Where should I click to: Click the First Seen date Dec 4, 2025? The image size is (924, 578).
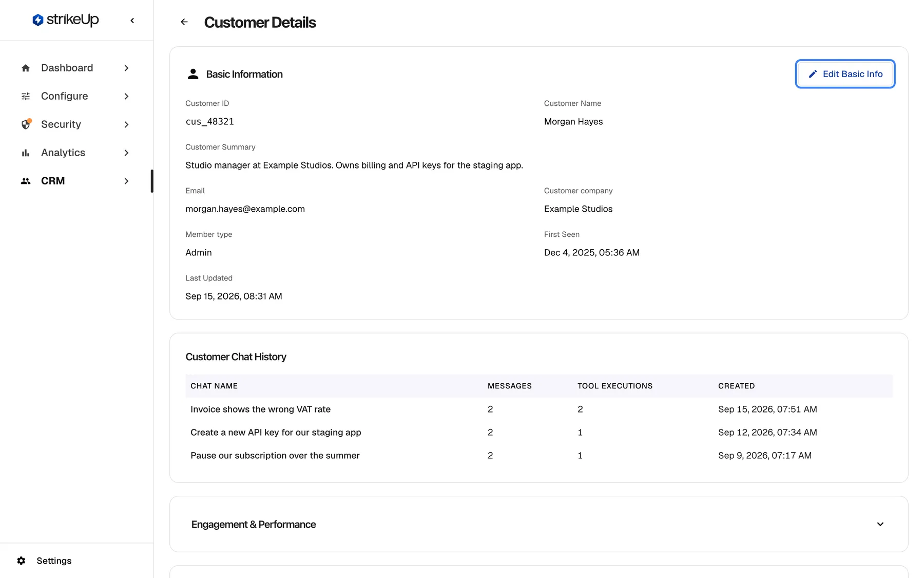(x=592, y=253)
